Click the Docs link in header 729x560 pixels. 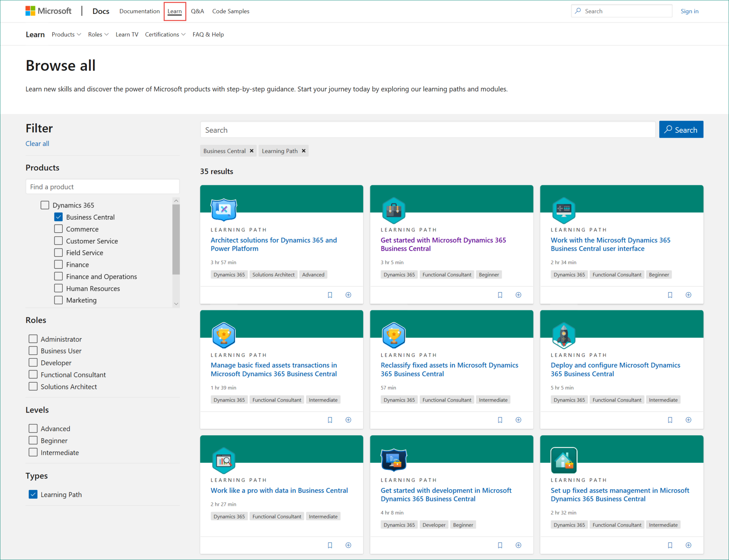101,11
